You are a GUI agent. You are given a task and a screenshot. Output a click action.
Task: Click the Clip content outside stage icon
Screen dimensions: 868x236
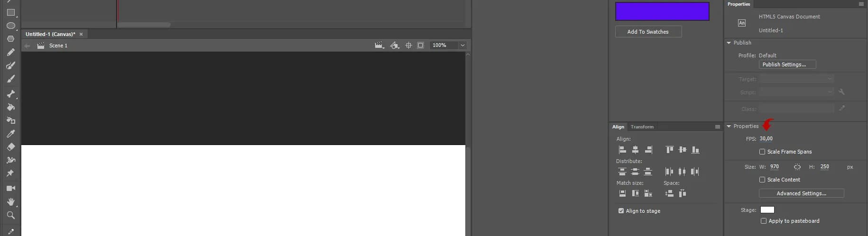[420, 45]
